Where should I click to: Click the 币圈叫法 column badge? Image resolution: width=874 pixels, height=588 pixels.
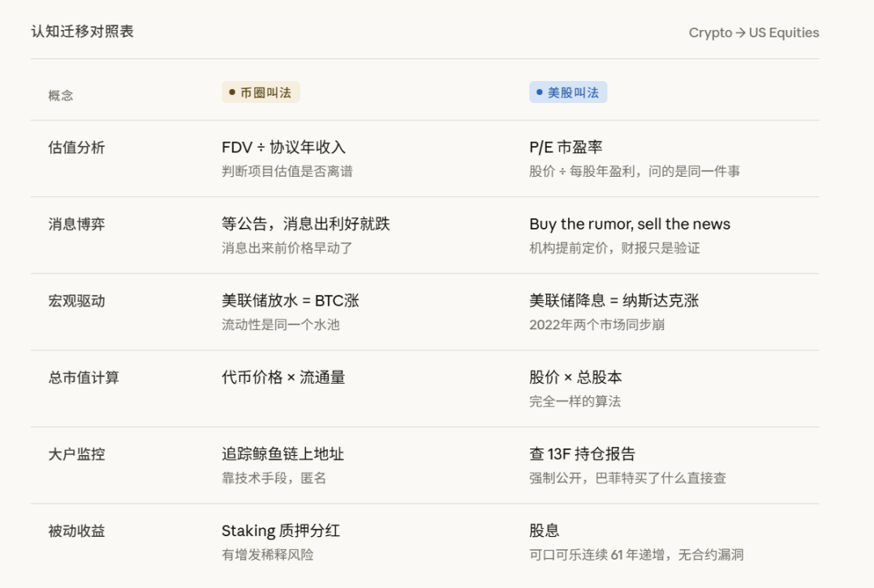[x=260, y=92]
